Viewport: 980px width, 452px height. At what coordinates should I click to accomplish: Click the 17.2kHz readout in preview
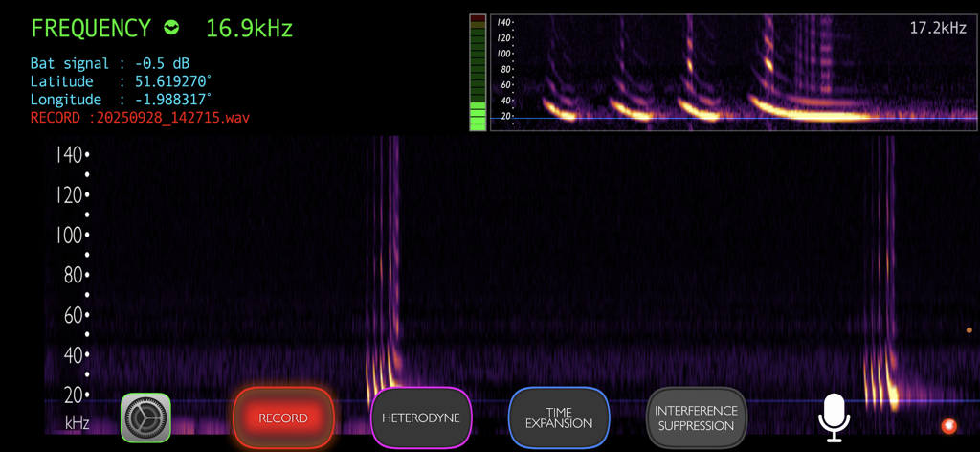click(938, 28)
